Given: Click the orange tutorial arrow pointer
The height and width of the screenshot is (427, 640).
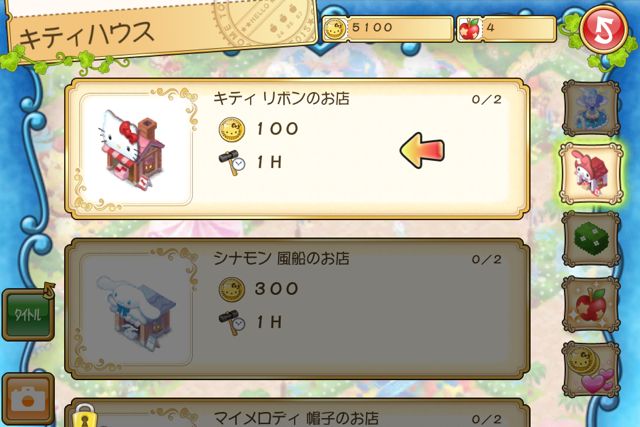Looking at the screenshot, I should tap(422, 150).
